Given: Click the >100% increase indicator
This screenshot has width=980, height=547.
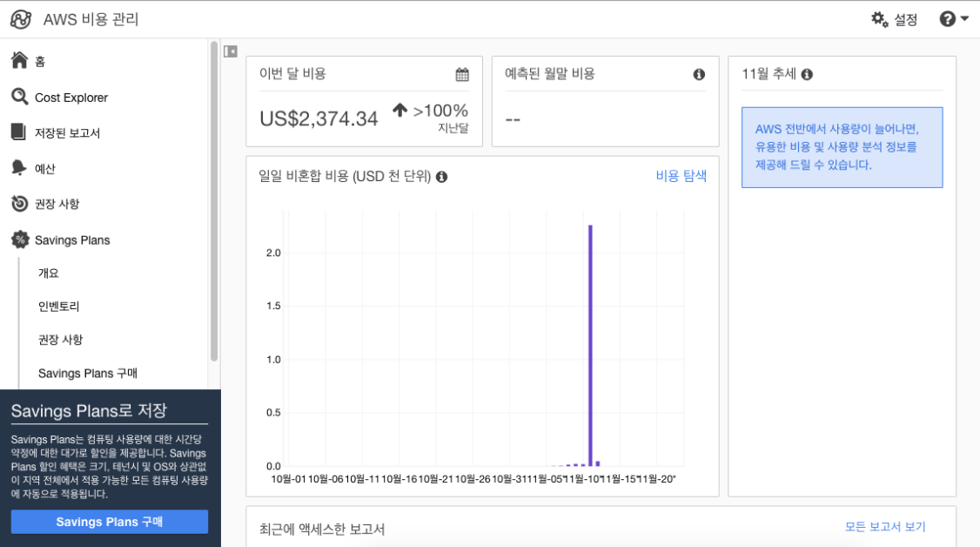Looking at the screenshot, I should coord(440,111).
